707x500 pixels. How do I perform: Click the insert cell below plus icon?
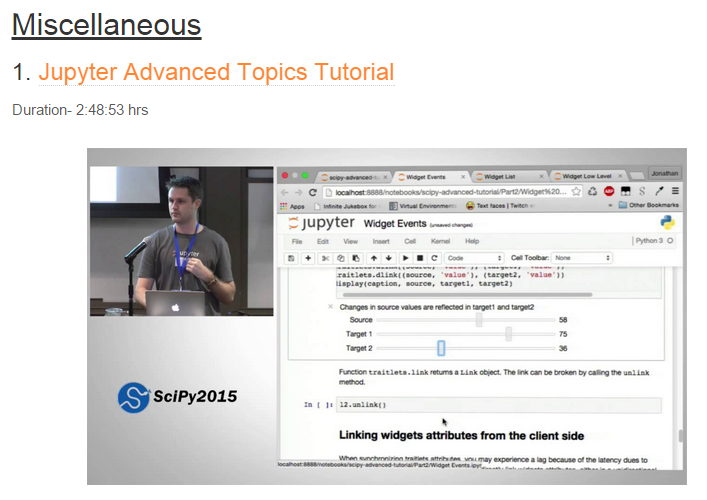point(308,258)
